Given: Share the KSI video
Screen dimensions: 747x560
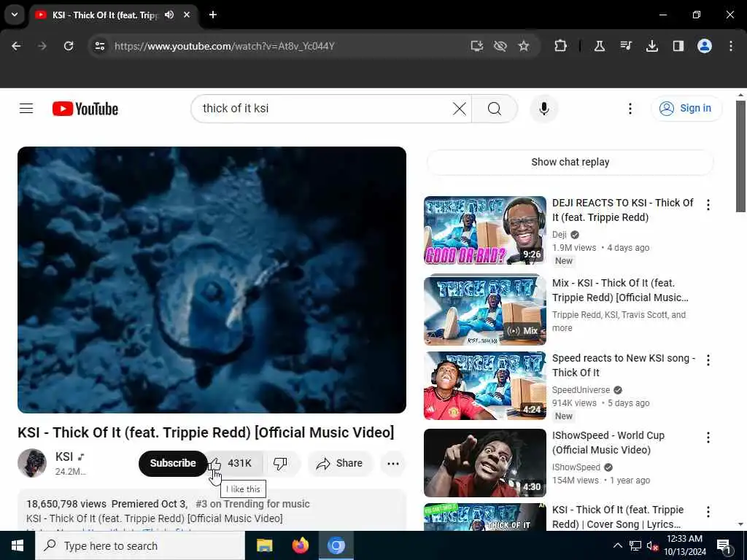Looking at the screenshot, I should pyautogui.click(x=340, y=463).
